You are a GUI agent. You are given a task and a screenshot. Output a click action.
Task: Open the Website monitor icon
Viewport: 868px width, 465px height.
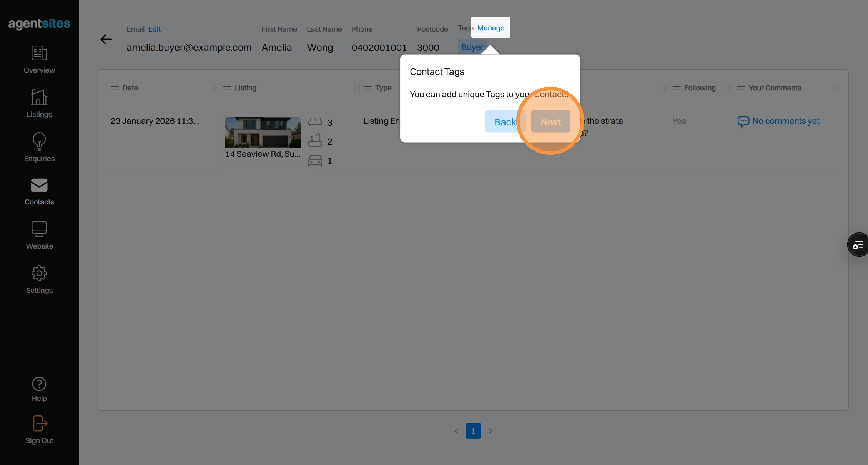click(x=39, y=229)
